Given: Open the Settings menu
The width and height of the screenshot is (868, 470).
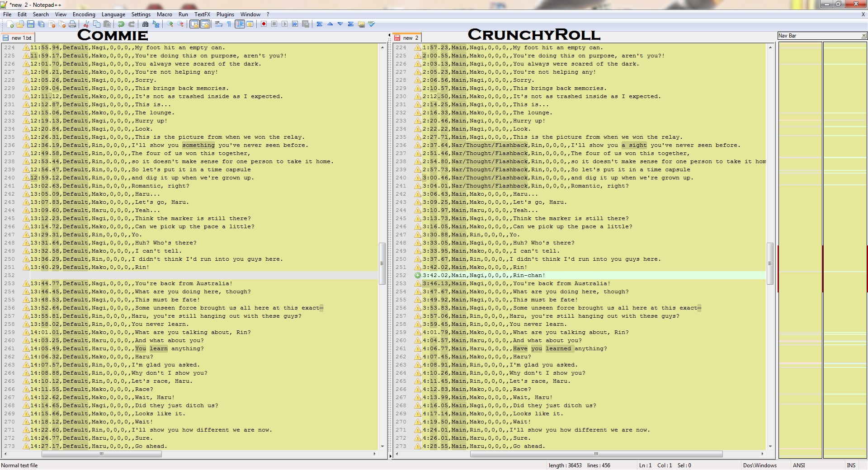Looking at the screenshot, I should tap(141, 14).
